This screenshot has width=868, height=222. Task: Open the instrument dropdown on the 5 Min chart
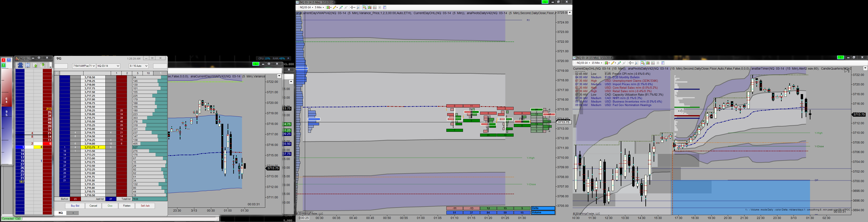click(307, 7)
